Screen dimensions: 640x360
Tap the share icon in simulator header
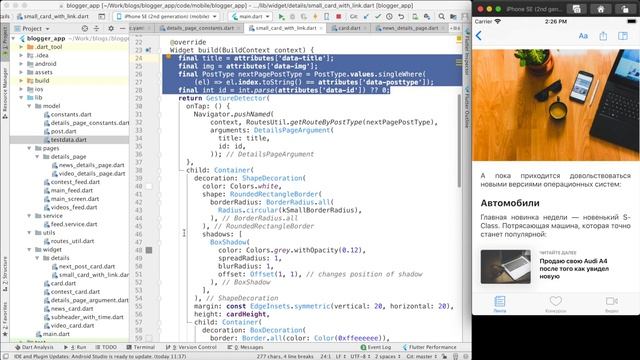point(603,36)
